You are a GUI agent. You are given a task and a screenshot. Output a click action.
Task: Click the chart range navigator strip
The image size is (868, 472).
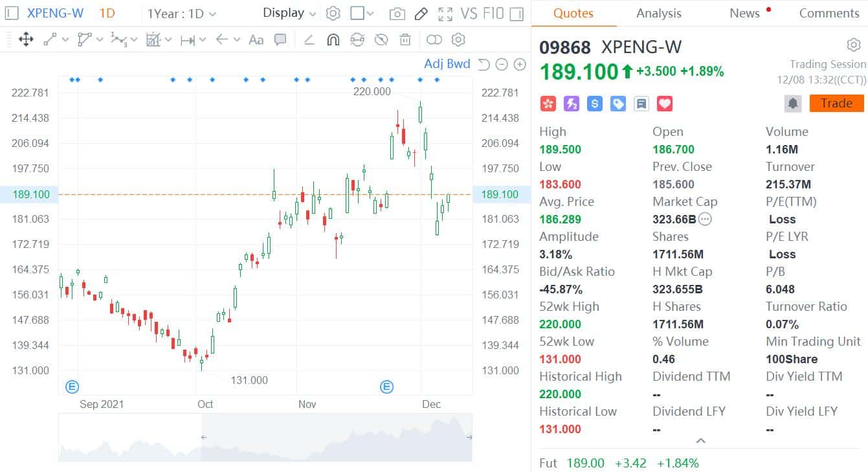tap(265, 438)
